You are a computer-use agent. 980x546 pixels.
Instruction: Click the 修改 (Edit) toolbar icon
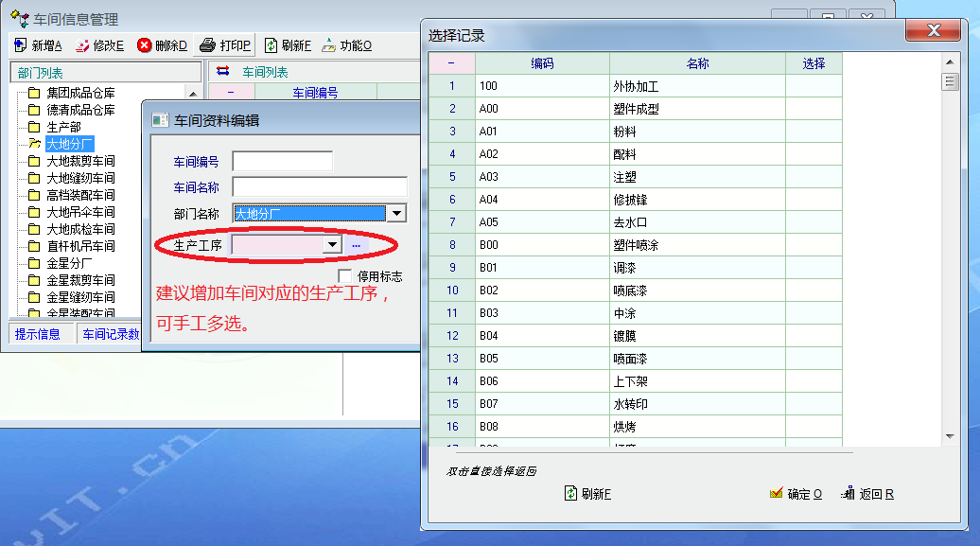[82, 45]
